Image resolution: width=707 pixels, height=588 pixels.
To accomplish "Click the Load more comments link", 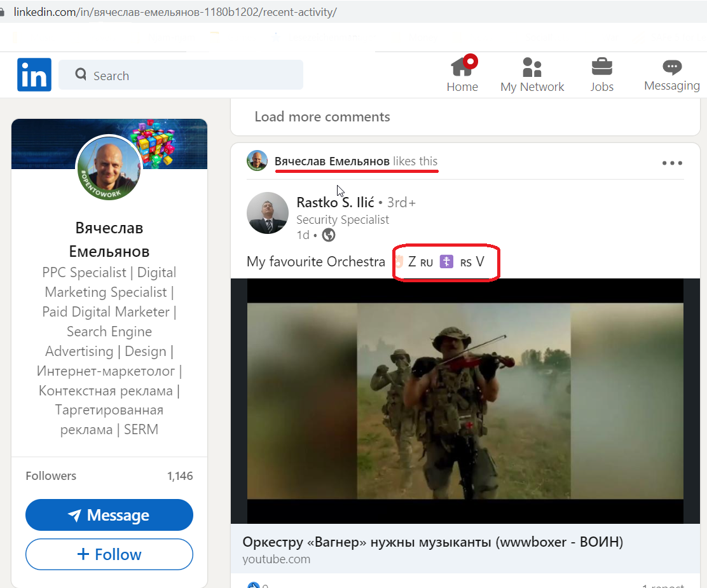I will [x=322, y=117].
